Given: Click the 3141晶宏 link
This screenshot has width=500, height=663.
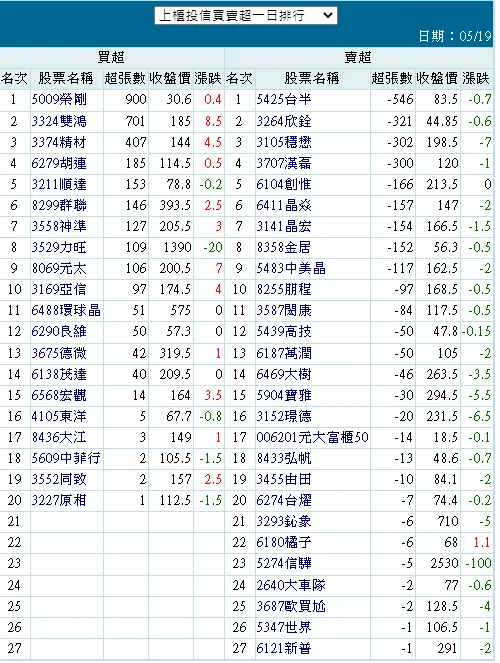Looking at the screenshot, I should (284, 227).
